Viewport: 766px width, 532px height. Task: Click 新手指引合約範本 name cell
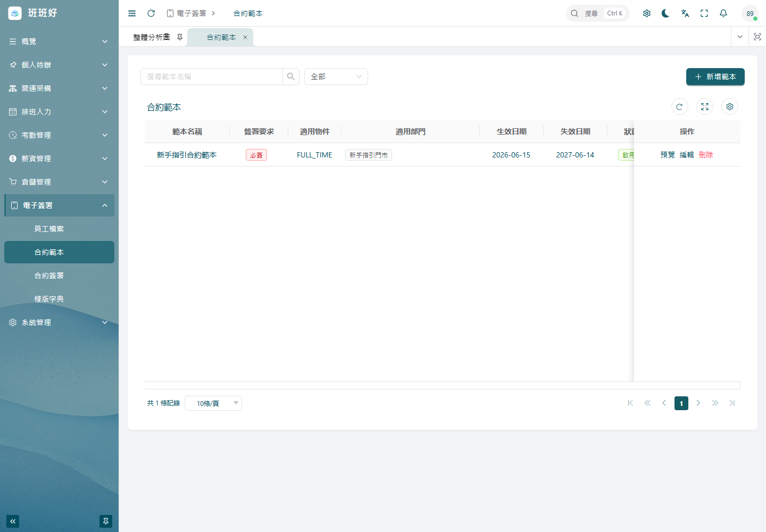click(x=187, y=155)
